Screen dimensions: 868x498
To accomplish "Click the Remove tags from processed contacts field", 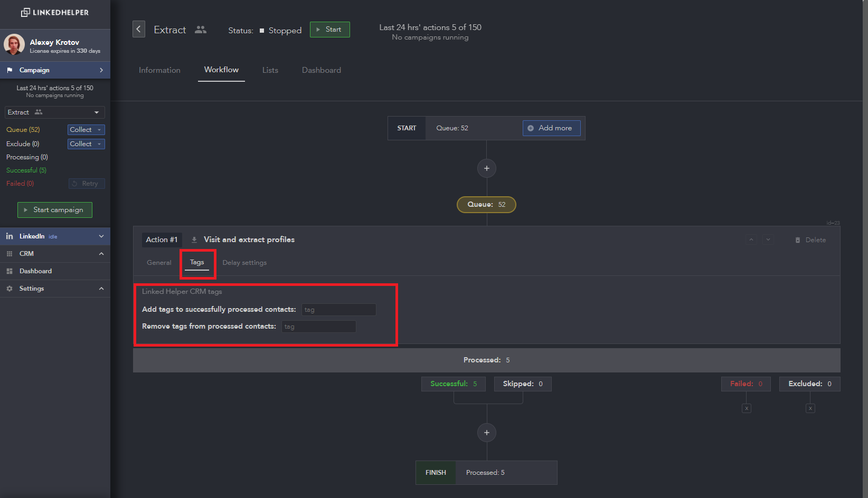I will click(319, 327).
